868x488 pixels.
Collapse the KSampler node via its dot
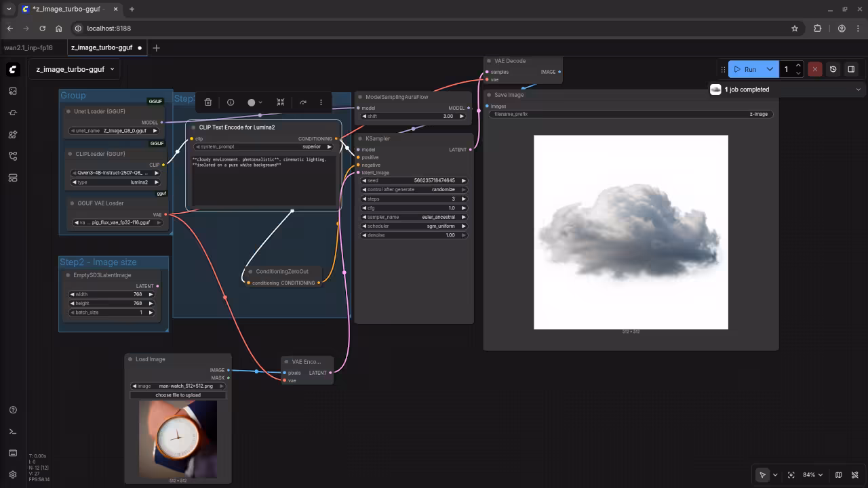(x=359, y=139)
